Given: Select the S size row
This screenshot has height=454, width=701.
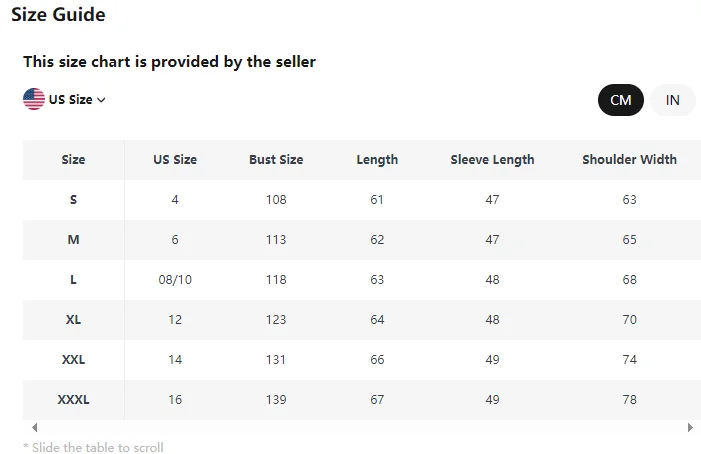Looking at the screenshot, I should pyautogui.click(x=73, y=200).
